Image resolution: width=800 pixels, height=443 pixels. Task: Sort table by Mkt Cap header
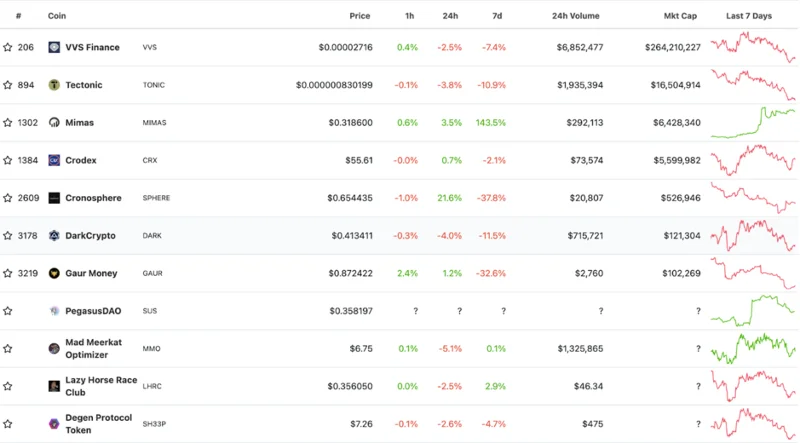pos(680,16)
